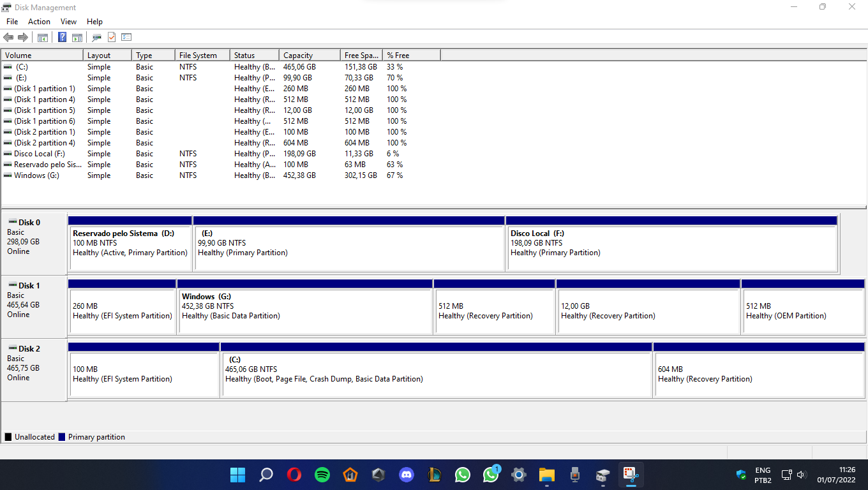
Task: Select the (Disk 1 partition 1) list row
Action: point(221,89)
